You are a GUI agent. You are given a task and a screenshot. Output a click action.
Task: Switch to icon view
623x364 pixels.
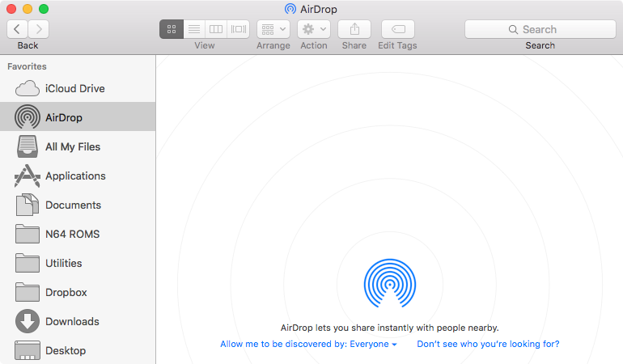[172, 29]
